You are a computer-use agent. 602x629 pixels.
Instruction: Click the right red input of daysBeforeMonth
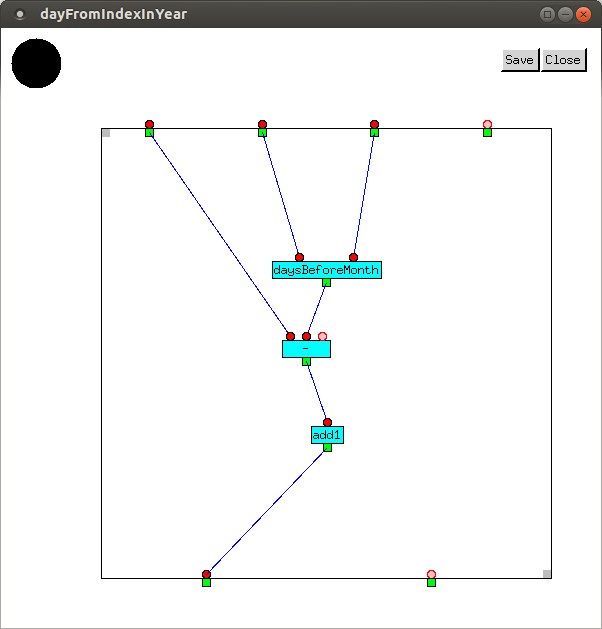tap(353, 257)
